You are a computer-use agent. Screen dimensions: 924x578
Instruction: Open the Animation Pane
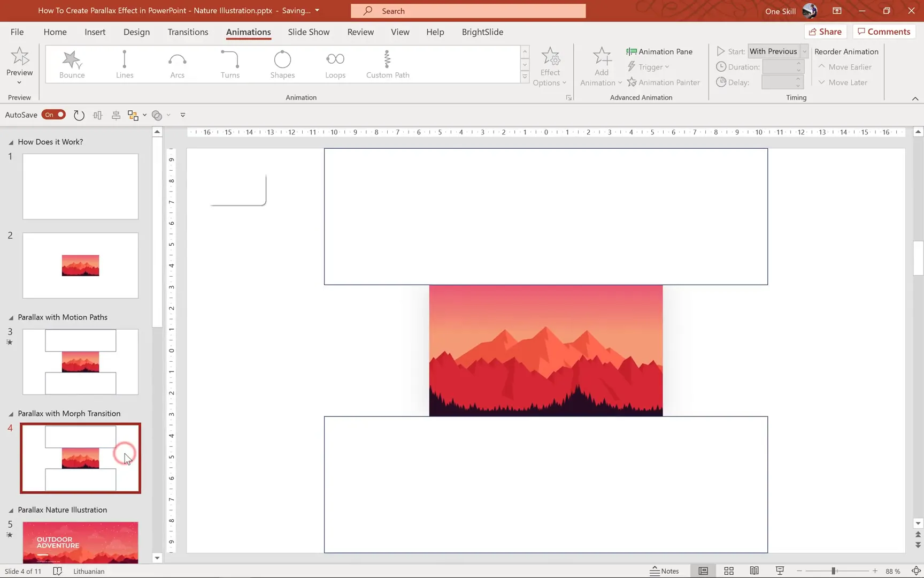[659, 51]
